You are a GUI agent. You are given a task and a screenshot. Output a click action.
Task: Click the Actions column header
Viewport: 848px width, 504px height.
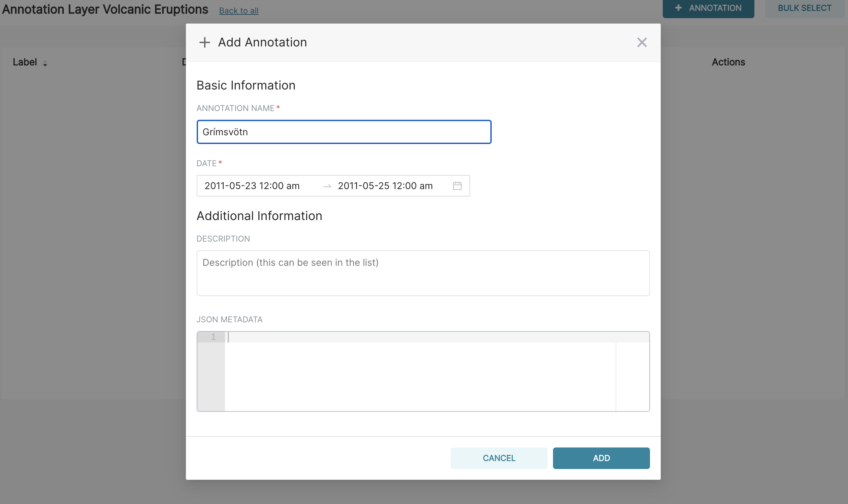tap(728, 62)
